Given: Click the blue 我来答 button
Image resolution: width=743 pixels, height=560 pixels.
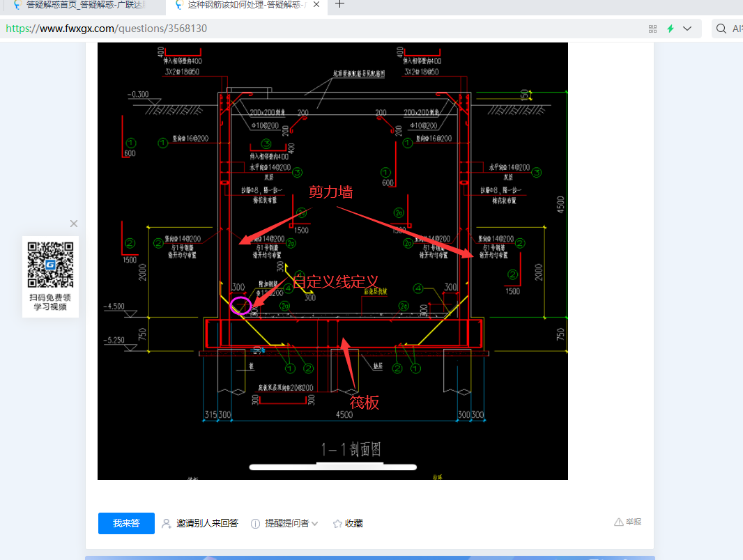Looking at the screenshot, I should click(127, 523).
